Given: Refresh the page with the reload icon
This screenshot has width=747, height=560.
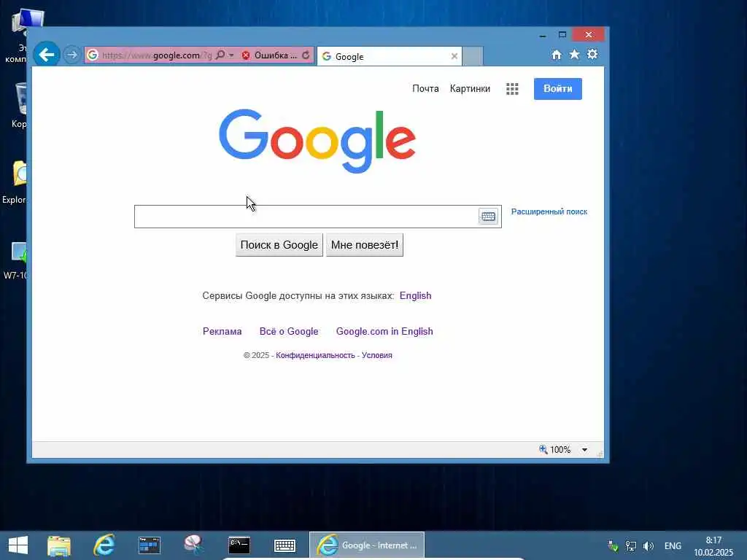Looking at the screenshot, I should pyautogui.click(x=306, y=55).
